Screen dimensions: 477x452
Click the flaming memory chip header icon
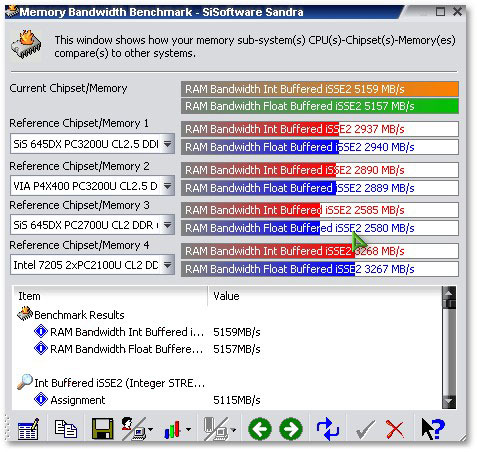[27, 44]
